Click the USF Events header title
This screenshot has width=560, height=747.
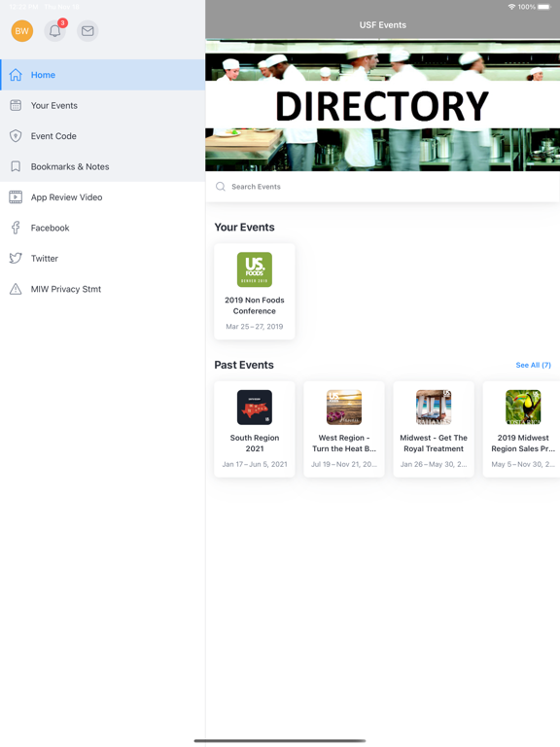click(x=383, y=24)
